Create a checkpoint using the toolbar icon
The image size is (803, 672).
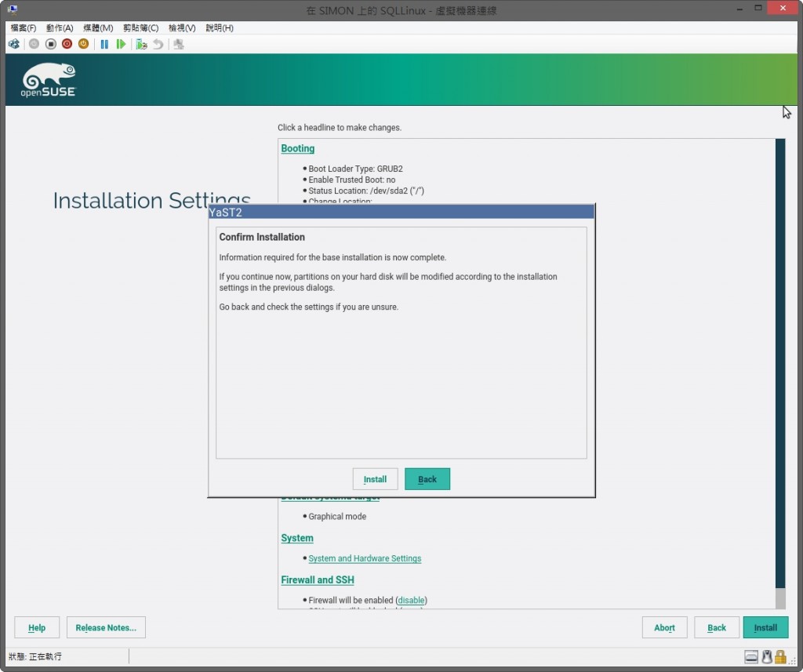[x=141, y=44]
